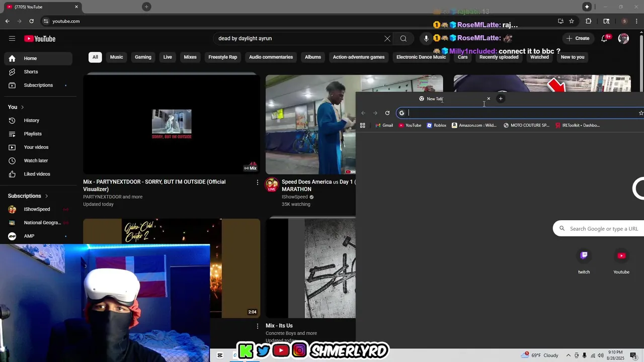This screenshot has width=644, height=362.
Task: Expand the You section chevron
Action: click(x=22, y=107)
